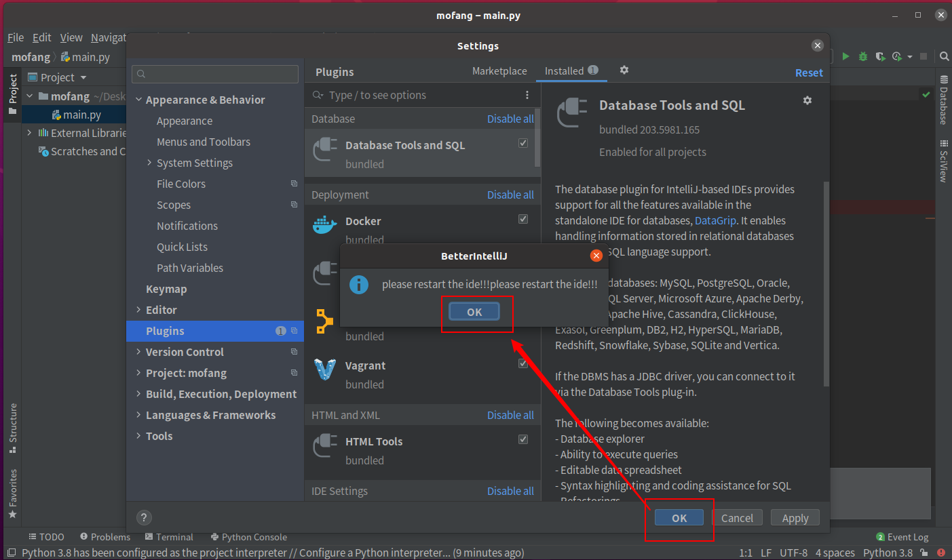Select Keymap in the settings tree

tap(166, 289)
